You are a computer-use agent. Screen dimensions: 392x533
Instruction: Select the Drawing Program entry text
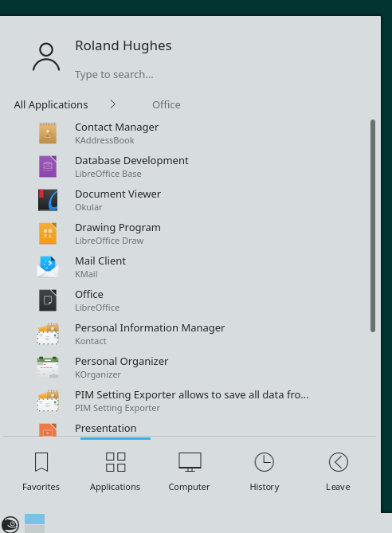point(118,227)
